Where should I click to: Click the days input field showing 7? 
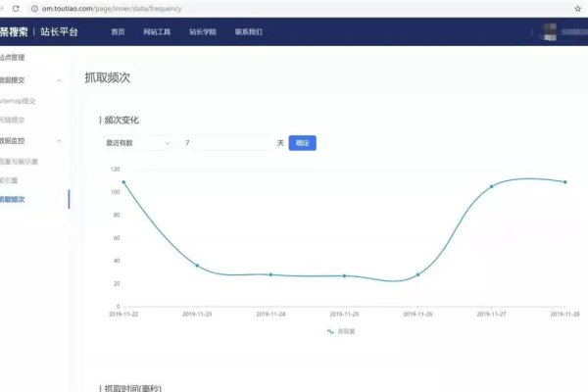click(227, 143)
